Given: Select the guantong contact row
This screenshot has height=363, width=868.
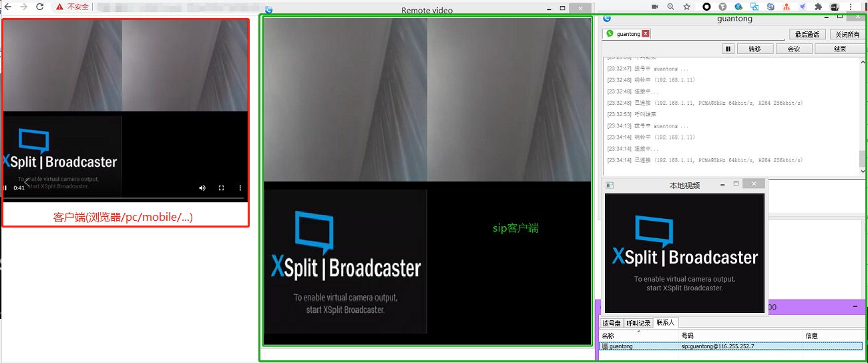Looking at the screenshot, I should 731,346.
